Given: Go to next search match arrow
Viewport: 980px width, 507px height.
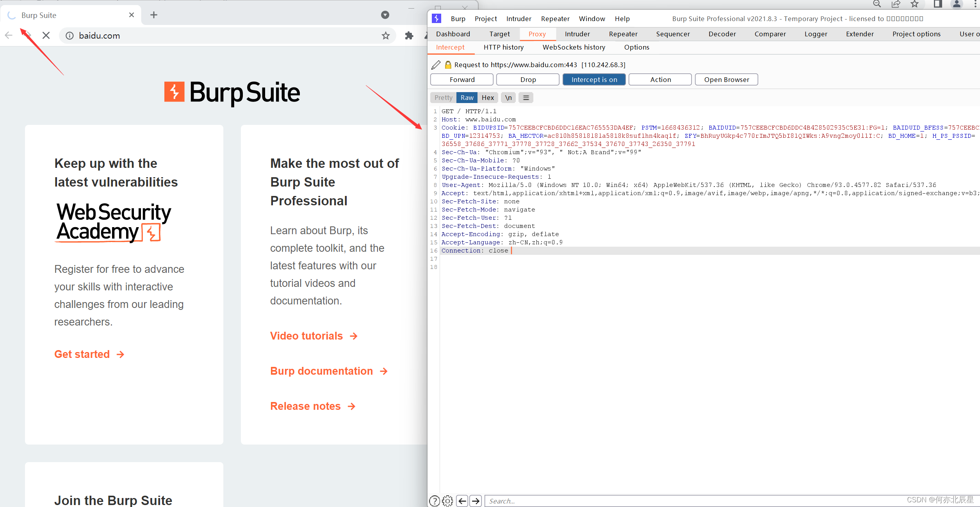Looking at the screenshot, I should [476, 501].
